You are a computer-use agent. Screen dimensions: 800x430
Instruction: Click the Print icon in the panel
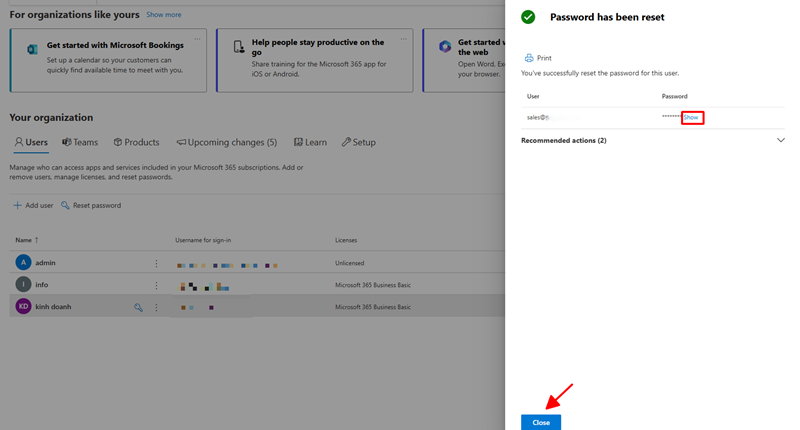coord(529,59)
